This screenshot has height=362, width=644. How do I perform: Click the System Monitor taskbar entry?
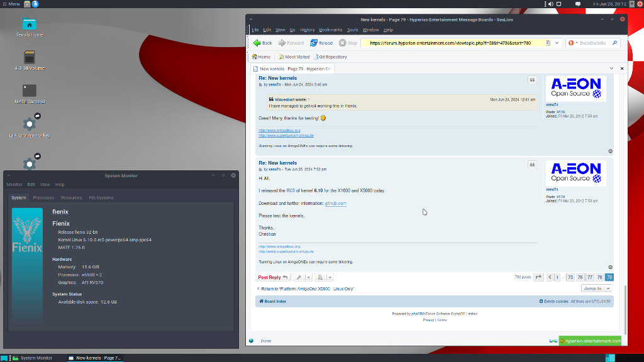(x=33, y=358)
